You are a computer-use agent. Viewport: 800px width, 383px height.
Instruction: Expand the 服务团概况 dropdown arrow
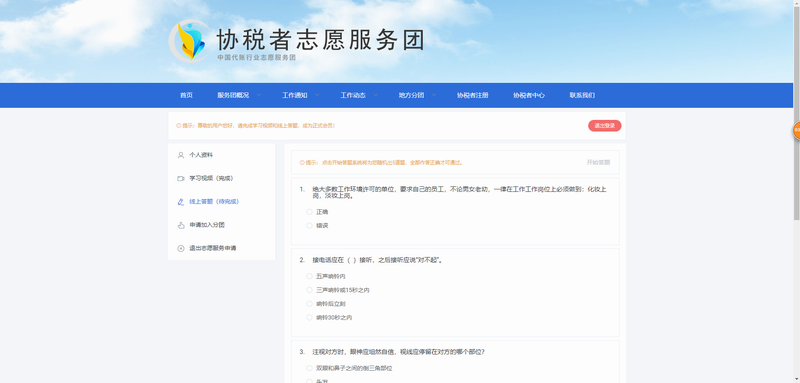[259, 95]
